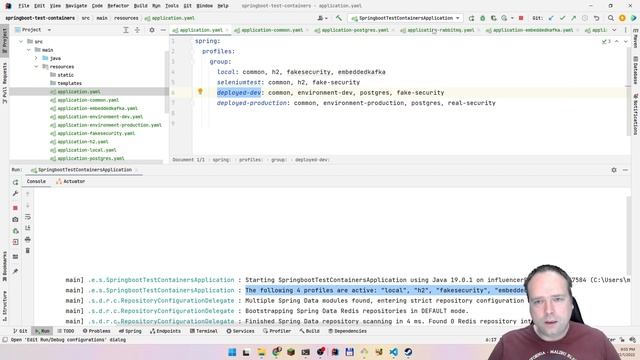Open the TODO tool window button
640x360 pixels.
[x=66, y=331]
